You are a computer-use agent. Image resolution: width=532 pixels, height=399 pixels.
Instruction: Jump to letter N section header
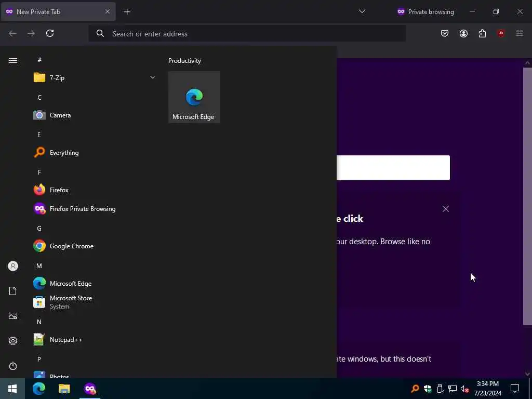coord(39,322)
